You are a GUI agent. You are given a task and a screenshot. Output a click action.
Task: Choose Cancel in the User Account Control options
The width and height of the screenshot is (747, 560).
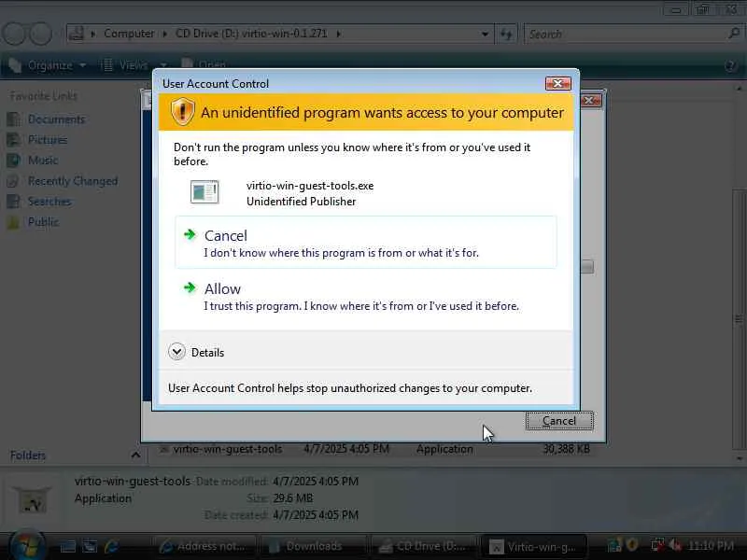coord(365,243)
